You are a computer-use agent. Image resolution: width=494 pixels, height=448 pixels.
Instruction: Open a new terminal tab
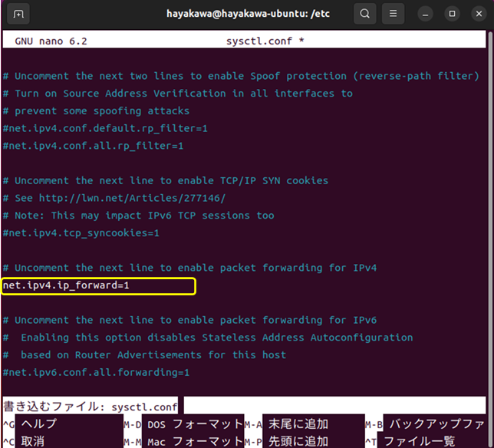pyautogui.click(x=18, y=14)
